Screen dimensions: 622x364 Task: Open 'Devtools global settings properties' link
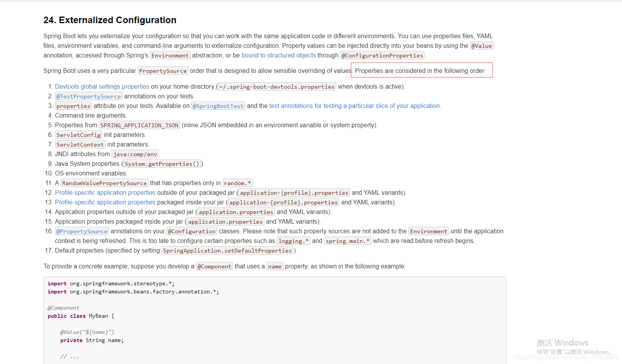click(102, 87)
